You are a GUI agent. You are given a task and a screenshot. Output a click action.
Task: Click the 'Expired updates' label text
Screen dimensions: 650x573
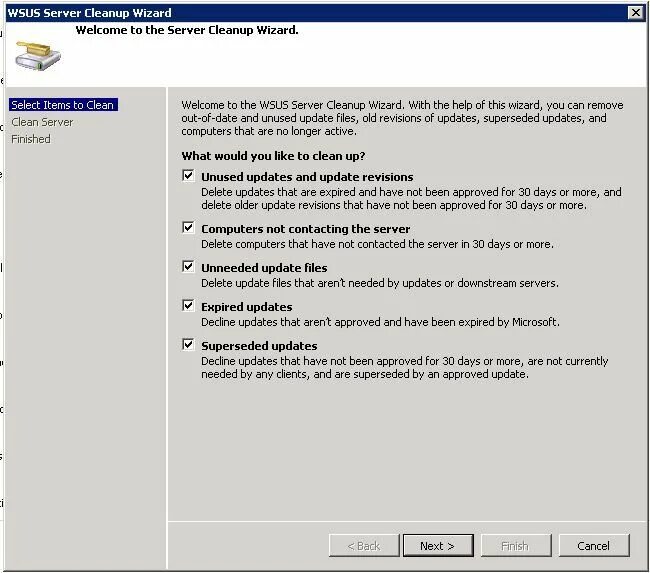click(x=247, y=307)
